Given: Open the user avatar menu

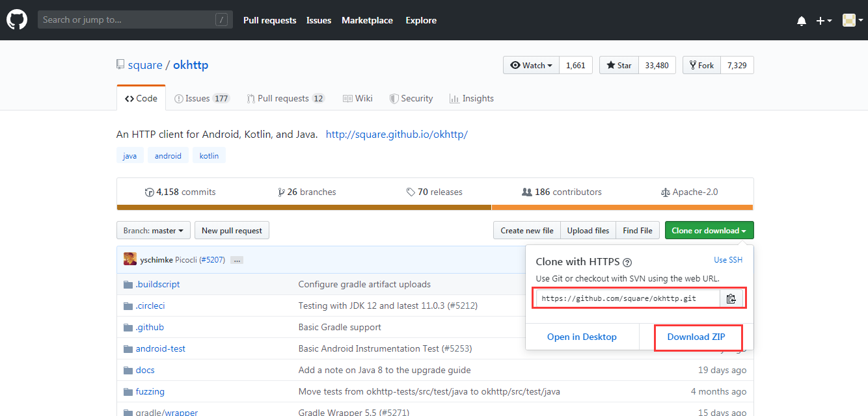Looking at the screenshot, I should pyautogui.click(x=852, y=20).
